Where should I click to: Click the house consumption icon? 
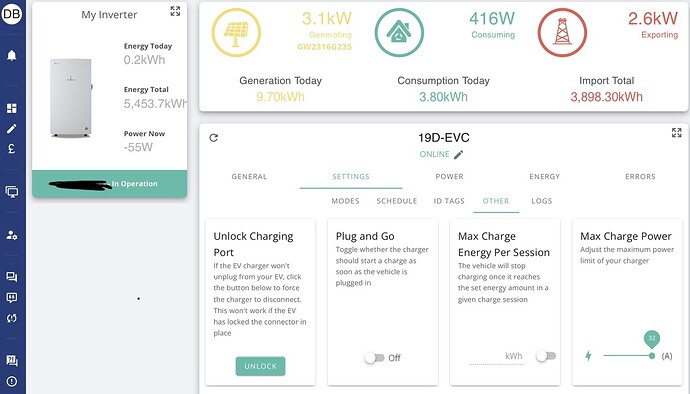click(399, 33)
